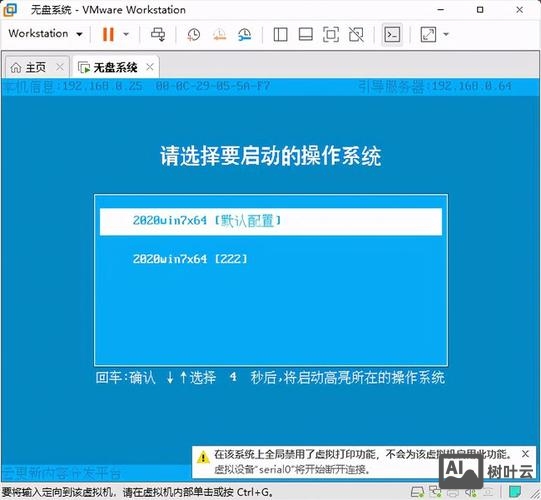The image size is (541, 500).
Task: Click the home icon on the 主页 tab
Action: [16, 67]
